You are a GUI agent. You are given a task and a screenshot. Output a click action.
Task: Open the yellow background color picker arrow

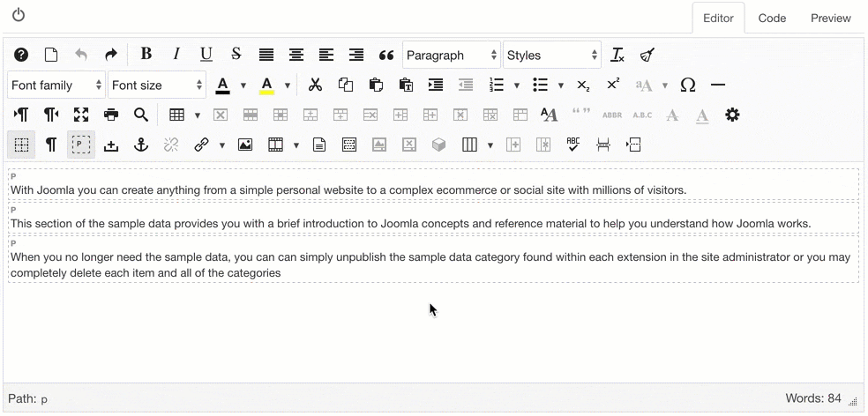288,85
